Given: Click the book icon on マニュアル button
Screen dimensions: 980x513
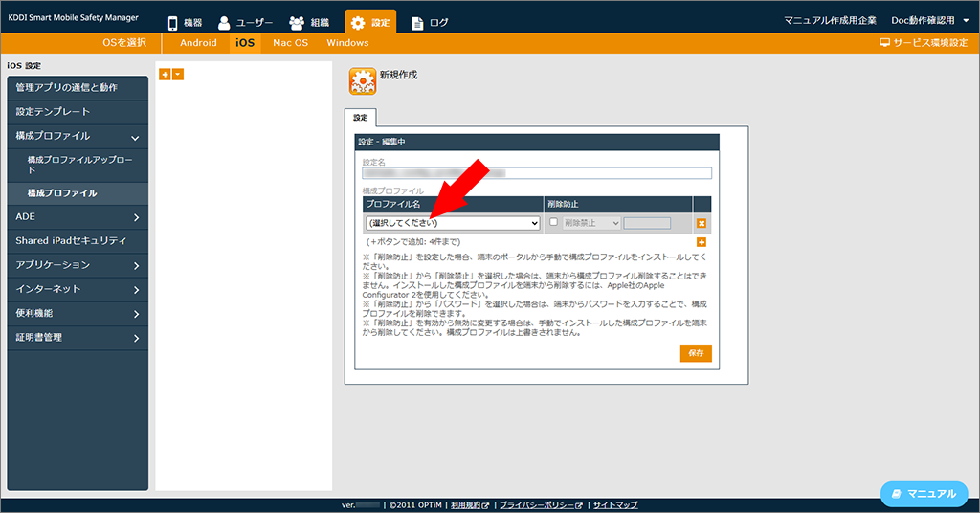Looking at the screenshot, I should click(x=896, y=494).
